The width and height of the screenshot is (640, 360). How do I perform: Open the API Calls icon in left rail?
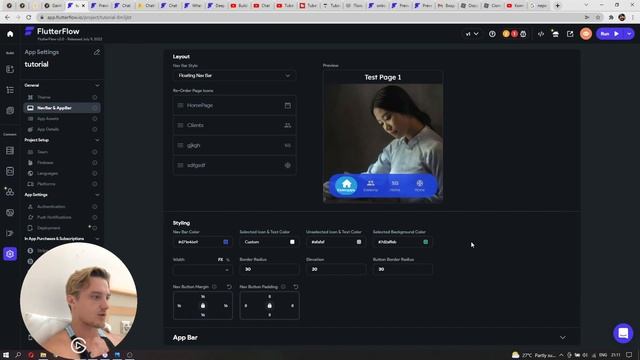(10, 171)
